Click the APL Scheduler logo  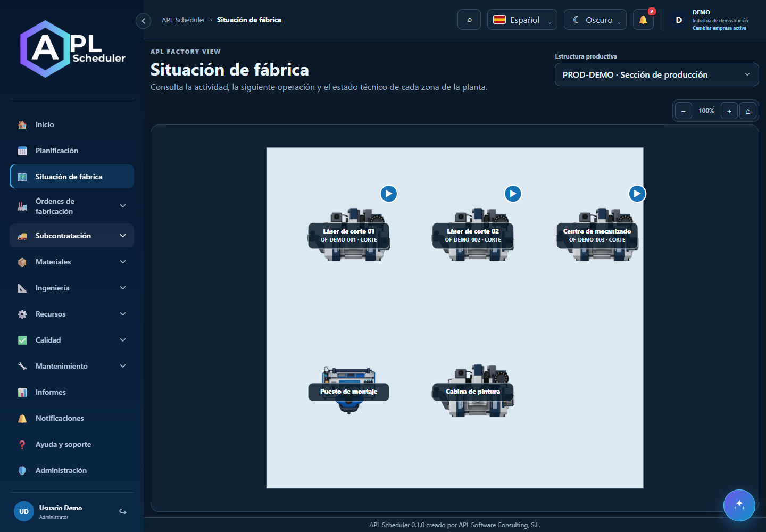point(73,49)
